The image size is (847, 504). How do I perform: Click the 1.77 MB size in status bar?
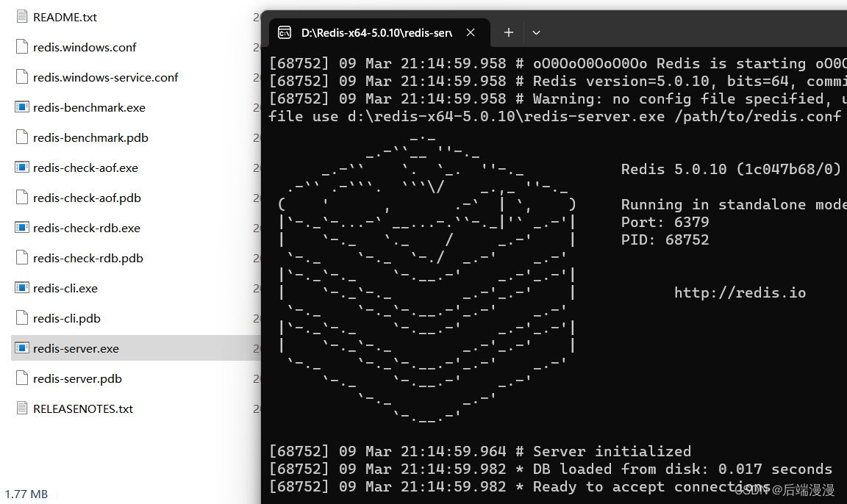click(26, 494)
